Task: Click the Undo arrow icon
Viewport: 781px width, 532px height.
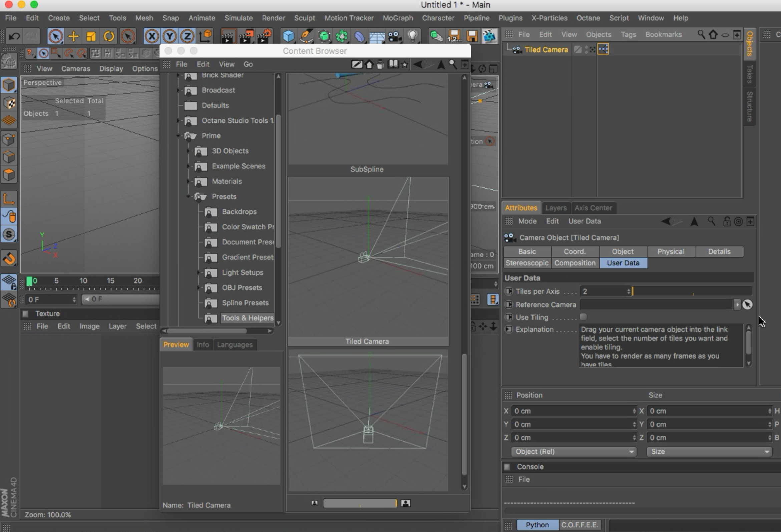Action: (x=14, y=36)
